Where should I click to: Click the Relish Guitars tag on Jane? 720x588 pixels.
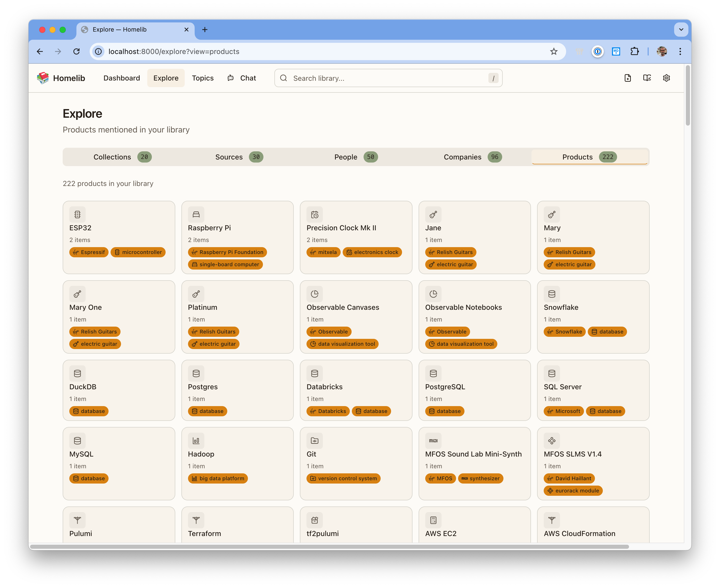(451, 252)
